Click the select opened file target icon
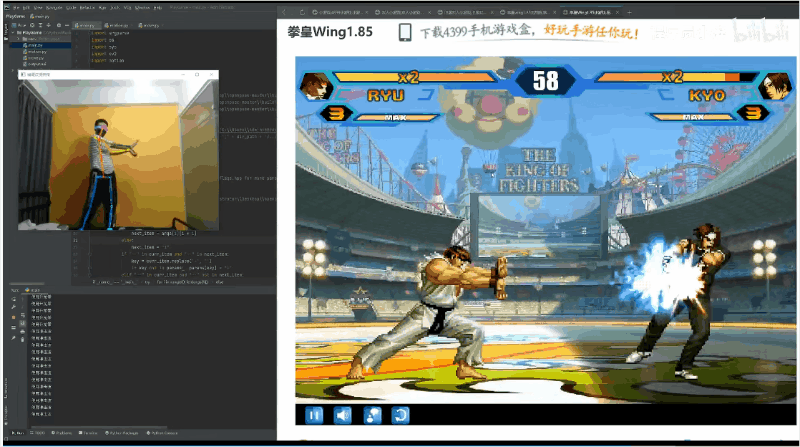 (32, 26)
